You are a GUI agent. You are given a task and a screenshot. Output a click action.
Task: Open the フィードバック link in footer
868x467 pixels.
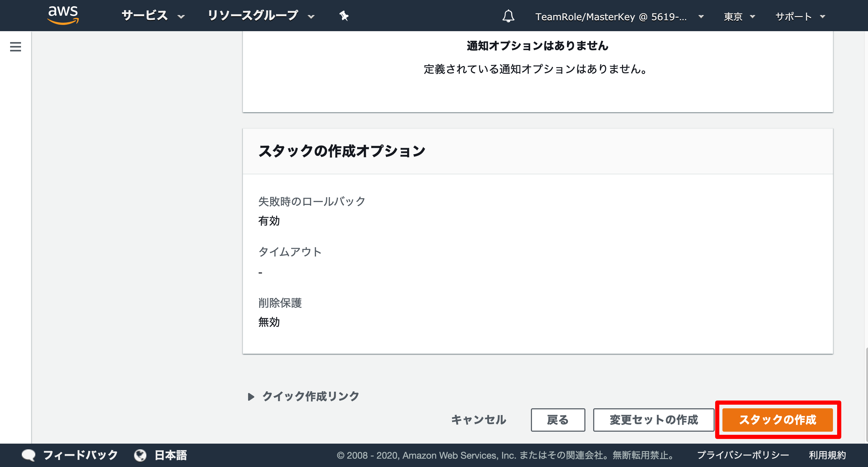point(80,455)
